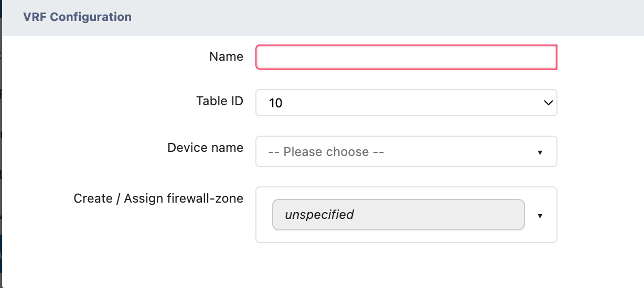The width and height of the screenshot is (644, 288).
Task: Open the Table ID dropdown
Action: click(x=406, y=103)
